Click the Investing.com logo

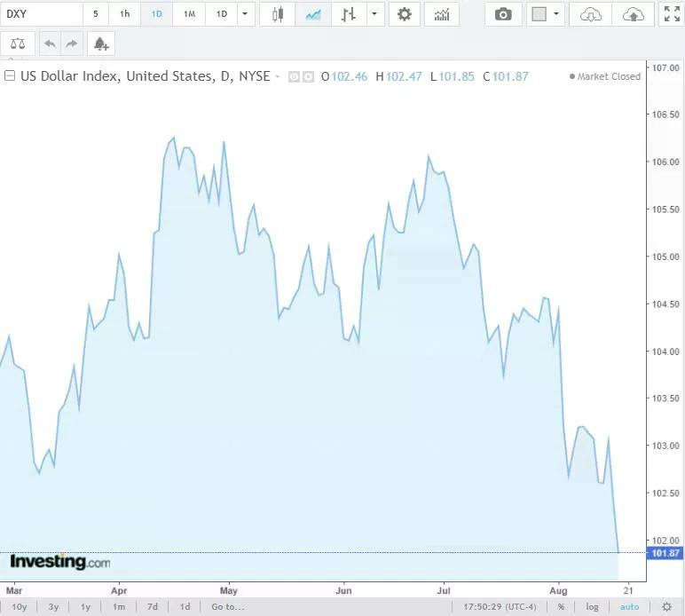click(59, 561)
